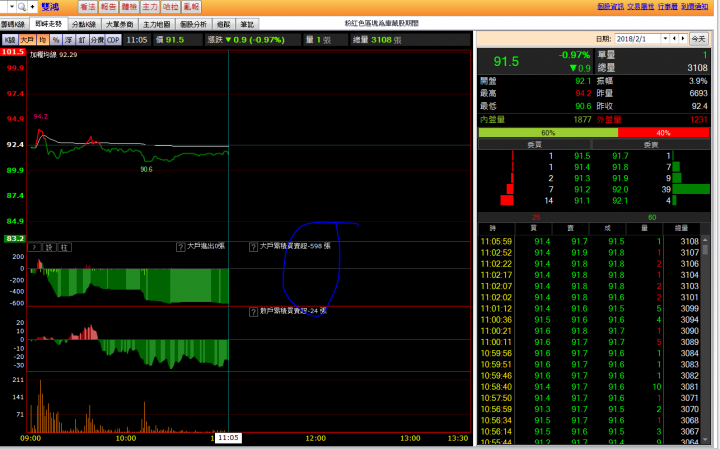Viewport: 720px width, 449px height.
Task: Click help icon beside 散戶累積買賣超-24張
Action: (x=253, y=312)
